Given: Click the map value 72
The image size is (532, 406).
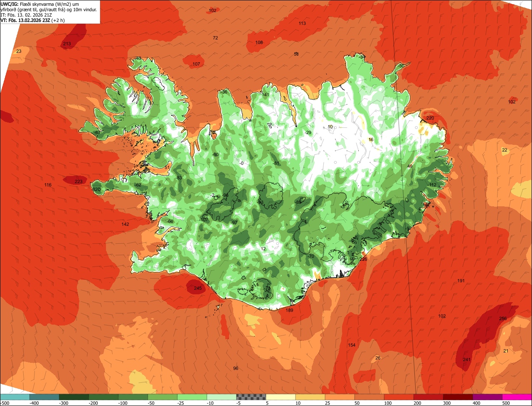Looking at the screenshot, I should [x=215, y=38].
